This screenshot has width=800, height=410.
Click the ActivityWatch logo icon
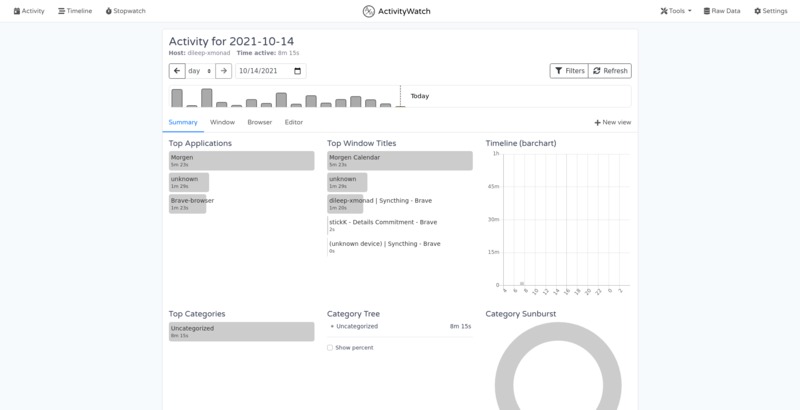[368, 11]
